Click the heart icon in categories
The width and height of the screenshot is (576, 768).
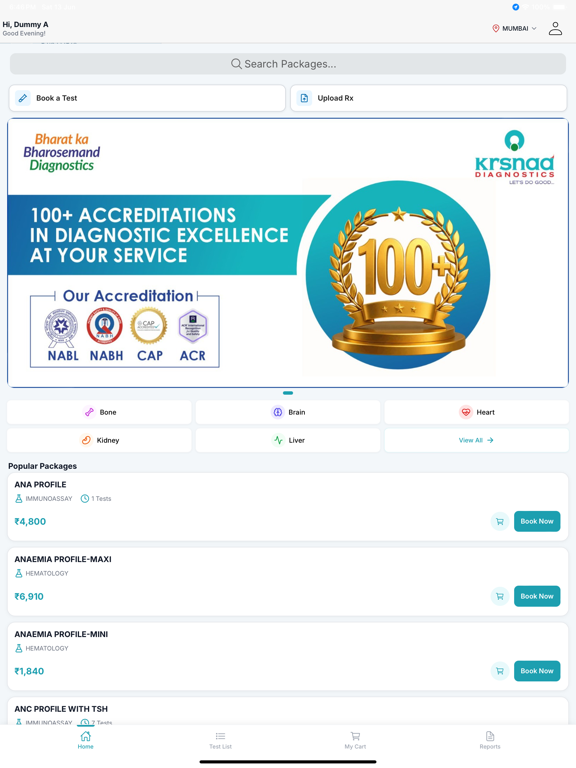click(x=466, y=412)
